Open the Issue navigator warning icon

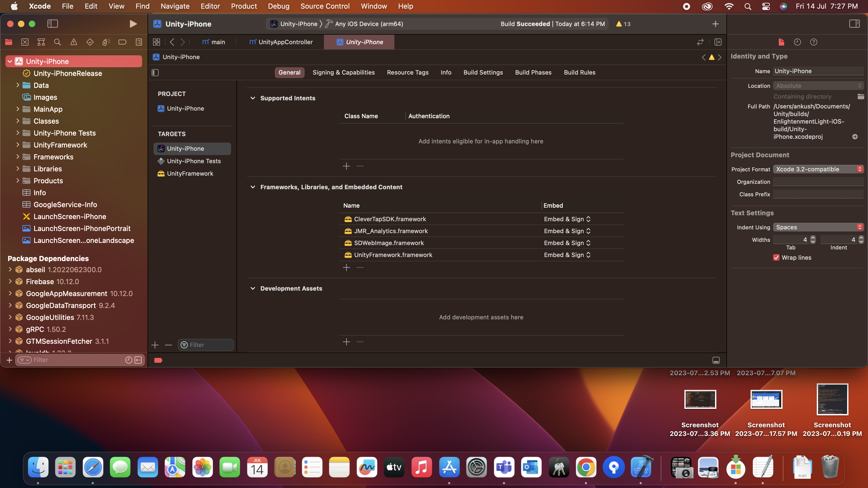click(x=74, y=42)
